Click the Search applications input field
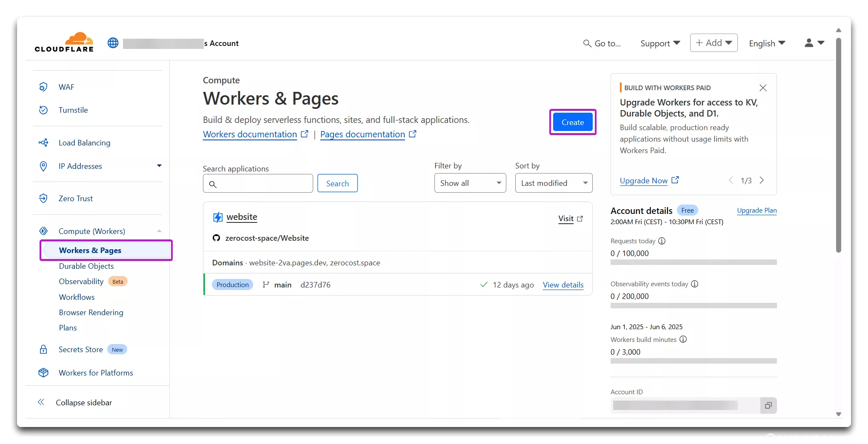868x444 pixels. pos(258,183)
